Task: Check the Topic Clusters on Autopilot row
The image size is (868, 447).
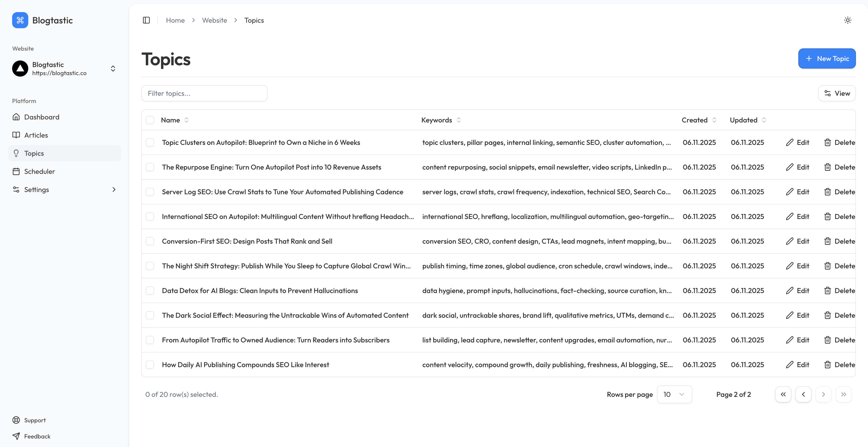Action: coord(150,142)
